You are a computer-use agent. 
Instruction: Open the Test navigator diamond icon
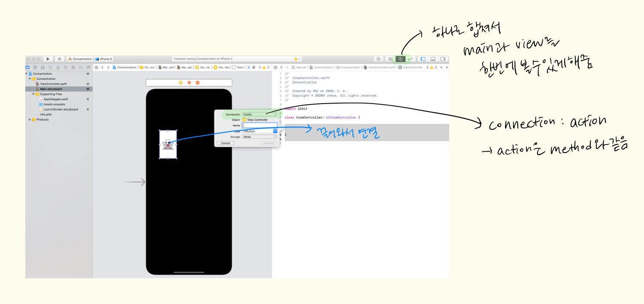coord(66,68)
